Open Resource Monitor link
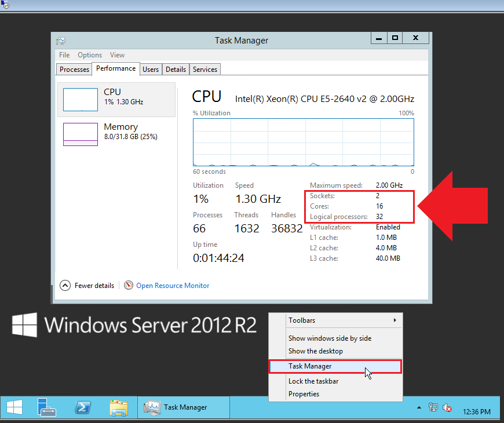 [x=173, y=286]
